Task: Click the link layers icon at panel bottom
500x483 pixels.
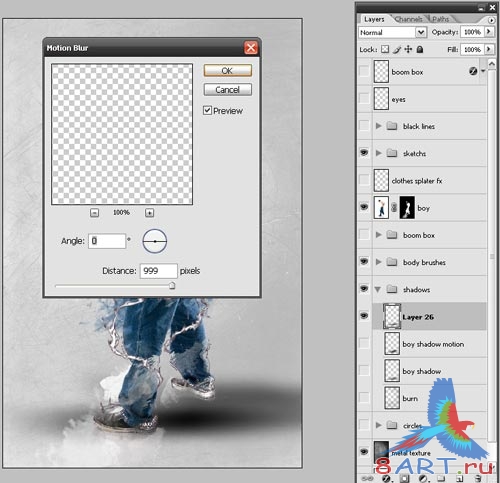Action: point(367,479)
